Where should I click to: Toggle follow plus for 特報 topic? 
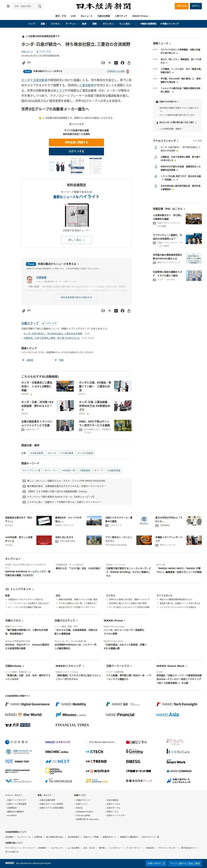tap(56, 360)
